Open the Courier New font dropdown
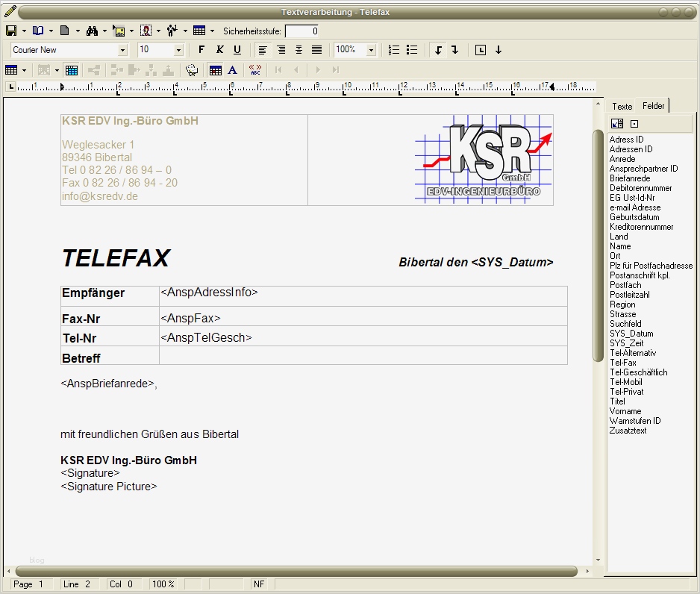Screen dimensions: 700x594 pos(123,50)
